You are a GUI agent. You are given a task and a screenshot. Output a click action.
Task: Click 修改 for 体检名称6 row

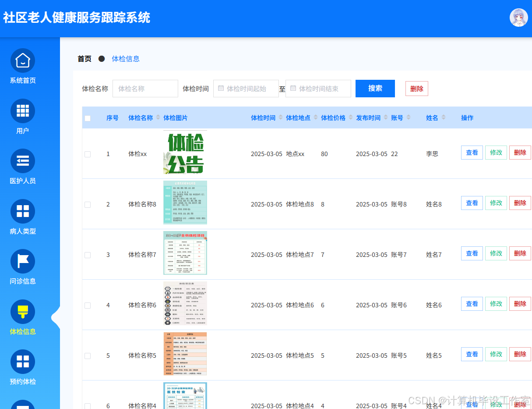[x=496, y=304]
